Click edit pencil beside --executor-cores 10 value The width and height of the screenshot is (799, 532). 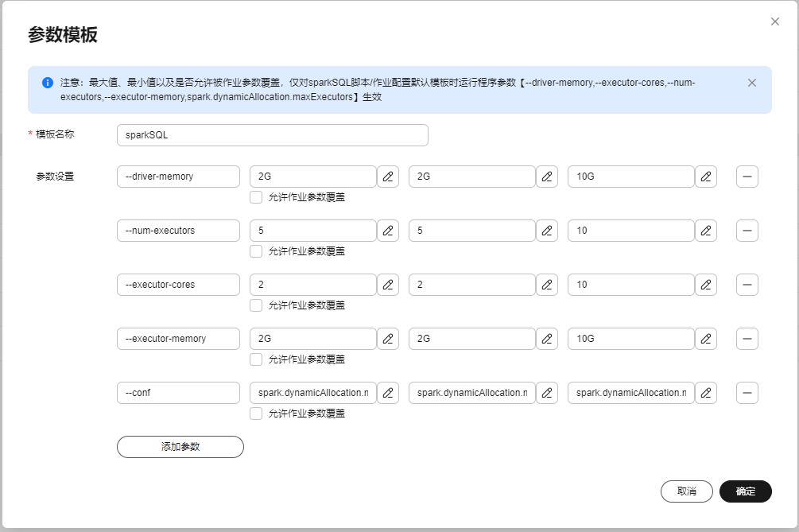tap(706, 285)
